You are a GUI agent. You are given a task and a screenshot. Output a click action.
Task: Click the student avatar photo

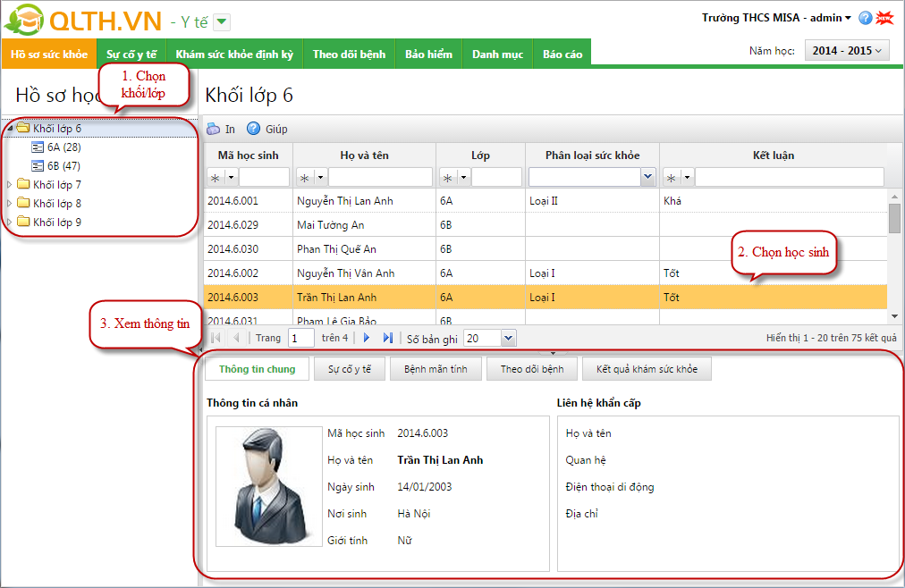click(x=269, y=486)
